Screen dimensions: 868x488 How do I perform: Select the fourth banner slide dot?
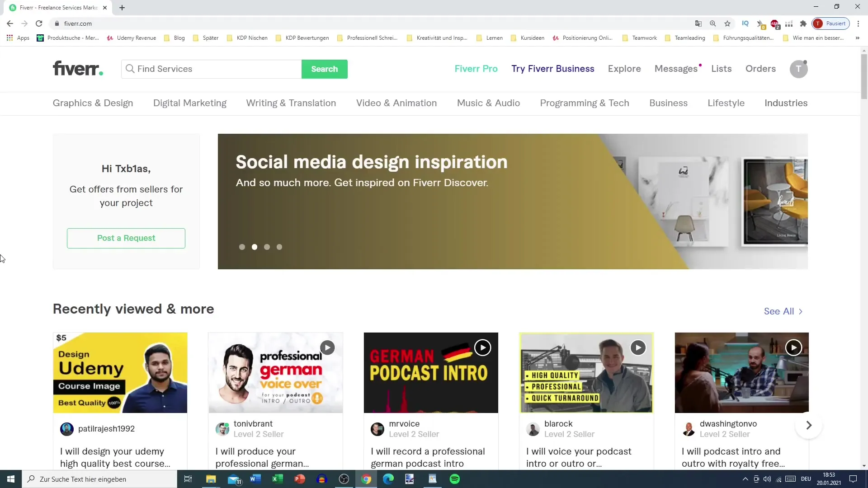click(279, 247)
